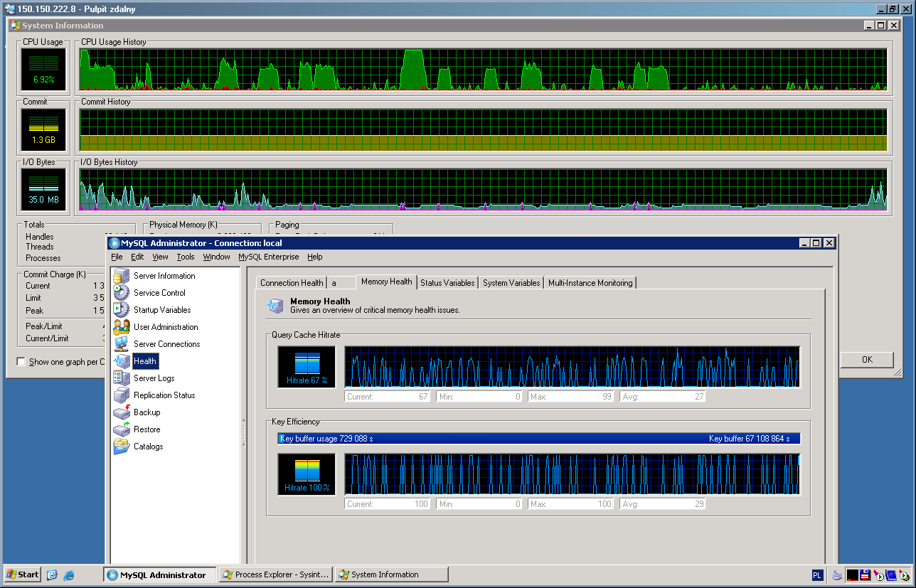This screenshot has width=916, height=588.
Task: Click the Key Efficiency Hitrate 100% gauge
Action: (x=307, y=474)
